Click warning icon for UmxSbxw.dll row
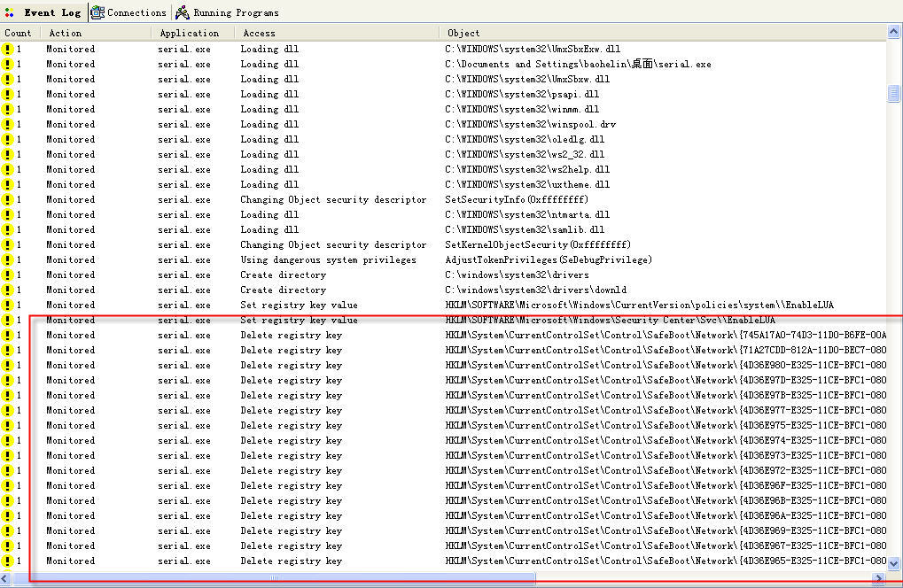 (7, 79)
